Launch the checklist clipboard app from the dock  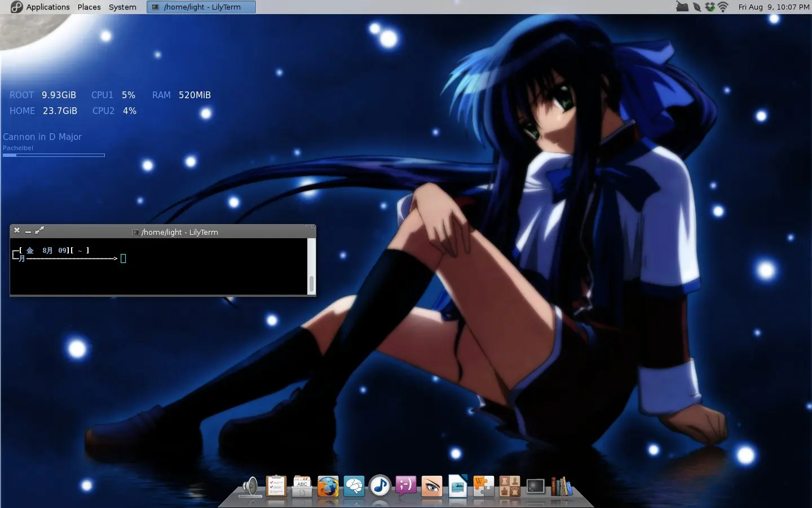[276, 486]
